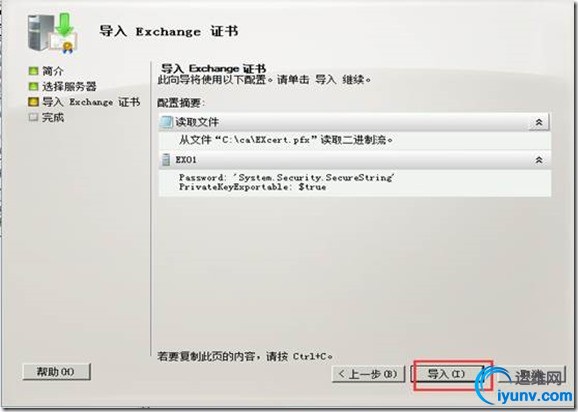The width and height of the screenshot is (578, 412).
Task: Click yellow status icon beside 导入 Exchange 证书
Action: (33, 102)
